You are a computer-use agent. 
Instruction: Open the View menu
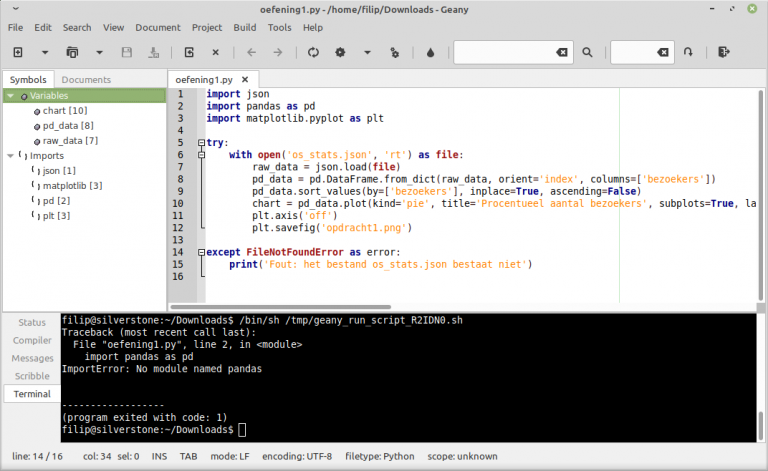coord(113,27)
